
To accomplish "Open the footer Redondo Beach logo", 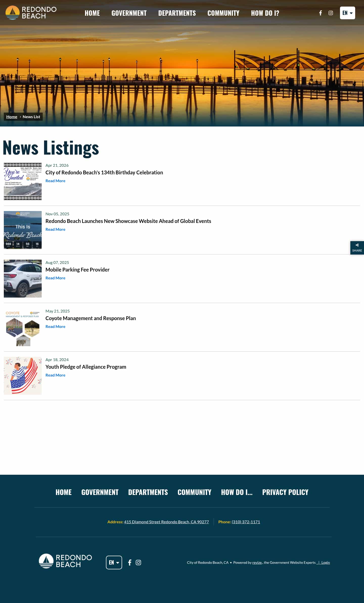I will coord(65,561).
